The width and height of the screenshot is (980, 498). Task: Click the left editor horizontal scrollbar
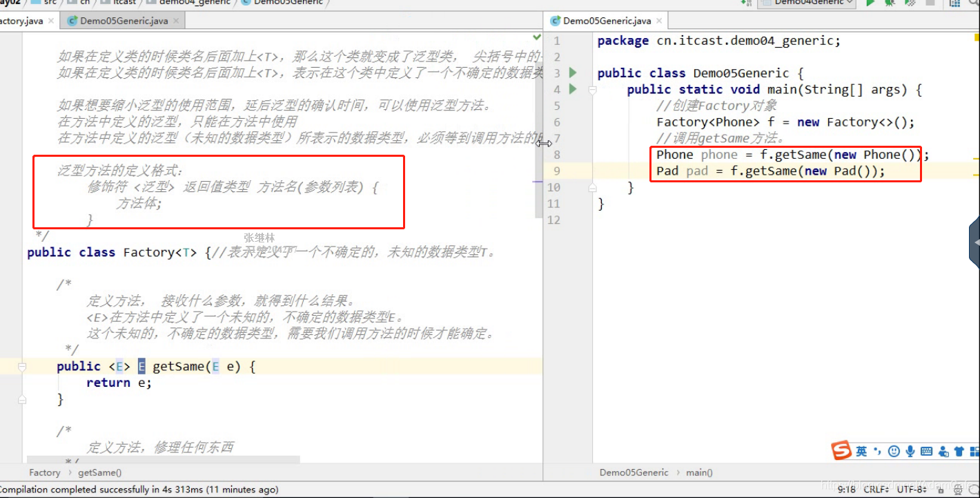click(x=164, y=459)
